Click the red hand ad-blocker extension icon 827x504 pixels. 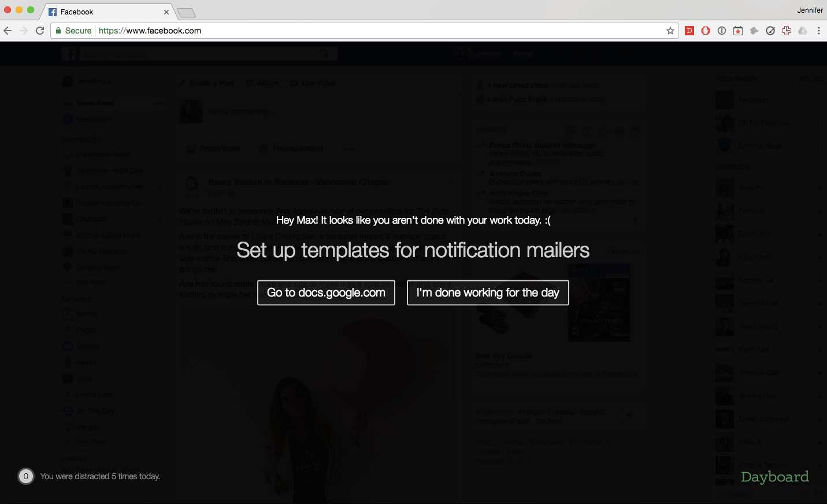706,30
